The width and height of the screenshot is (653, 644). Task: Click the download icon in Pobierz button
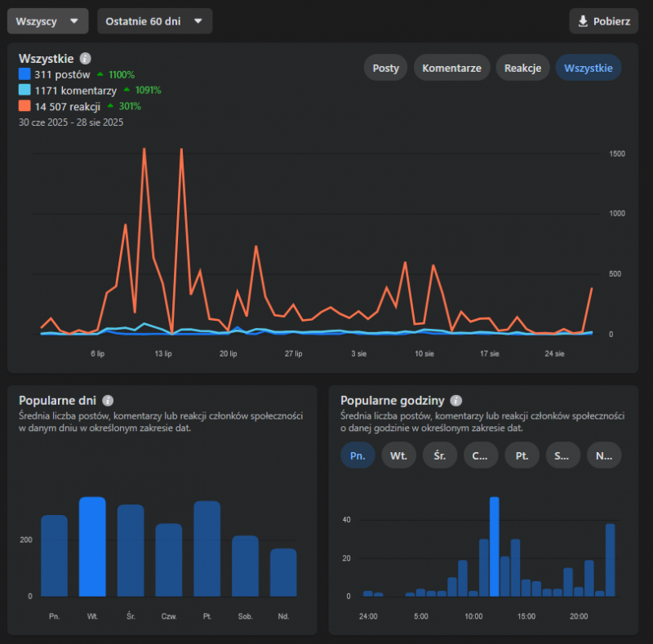[x=583, y=21]
